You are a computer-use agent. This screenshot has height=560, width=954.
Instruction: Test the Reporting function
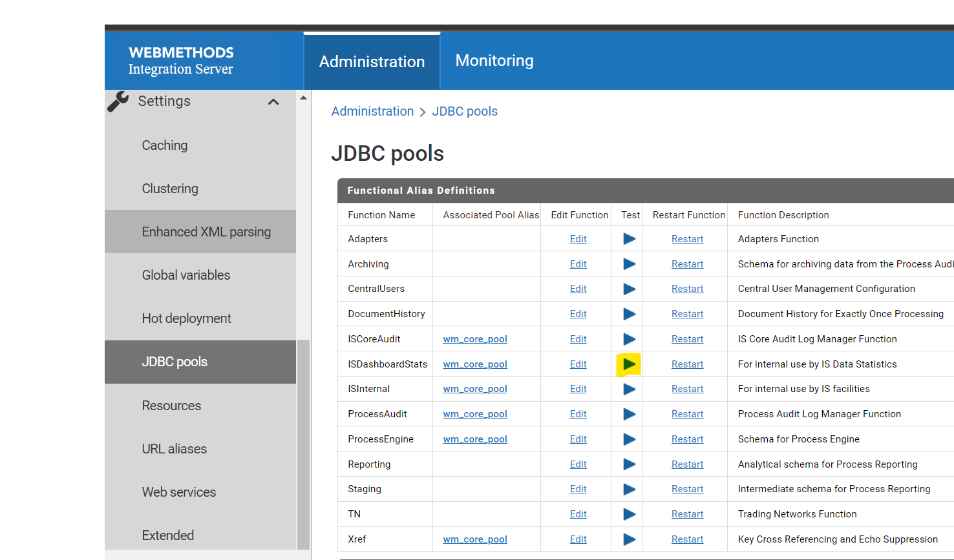(628, 464)
